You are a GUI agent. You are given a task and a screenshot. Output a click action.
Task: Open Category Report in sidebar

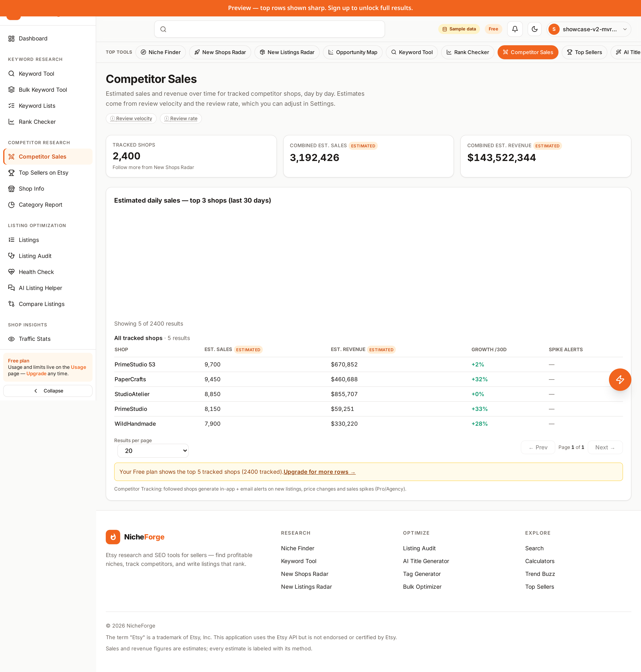click(x=48, y=205)
